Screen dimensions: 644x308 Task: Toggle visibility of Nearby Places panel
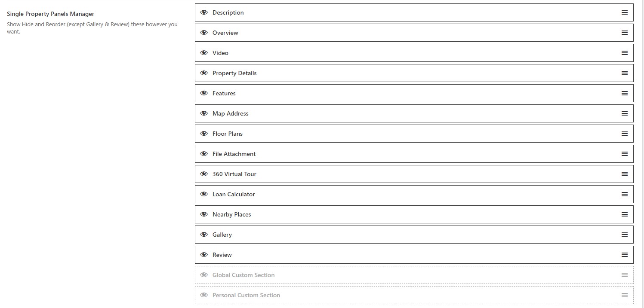point(204,214)
